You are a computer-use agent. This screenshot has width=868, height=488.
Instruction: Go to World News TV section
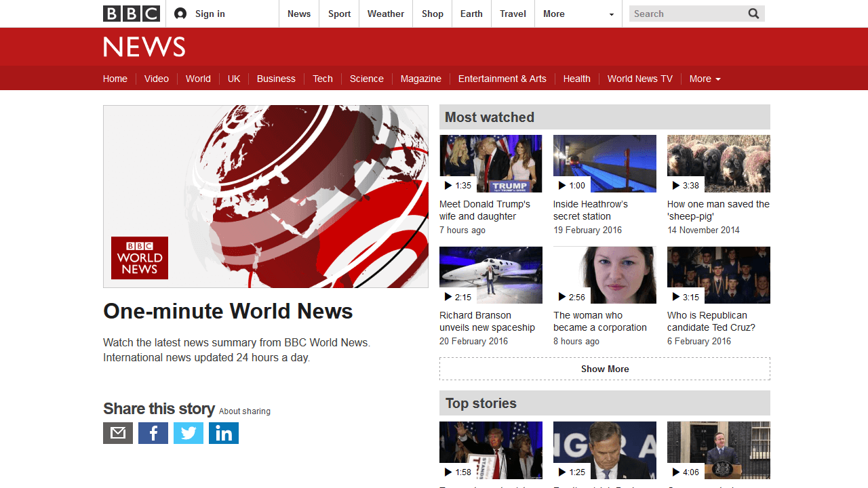(640, 79)
